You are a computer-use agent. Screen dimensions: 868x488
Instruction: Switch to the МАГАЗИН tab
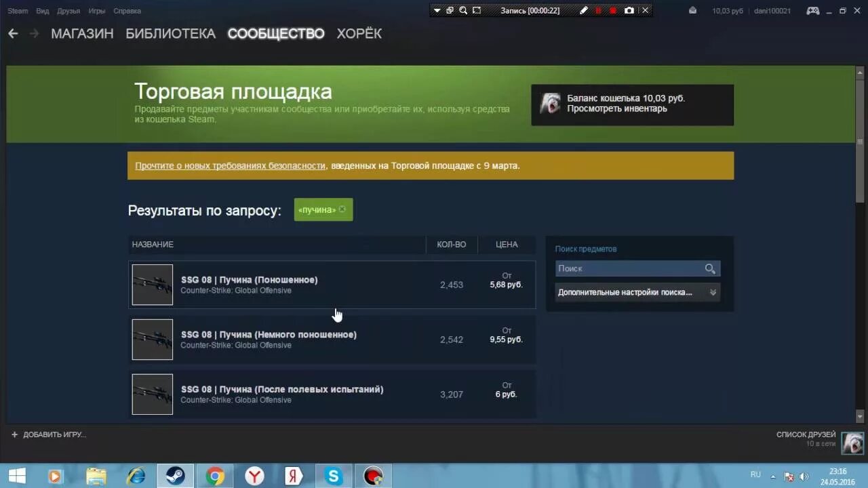(x=82, y=33)
